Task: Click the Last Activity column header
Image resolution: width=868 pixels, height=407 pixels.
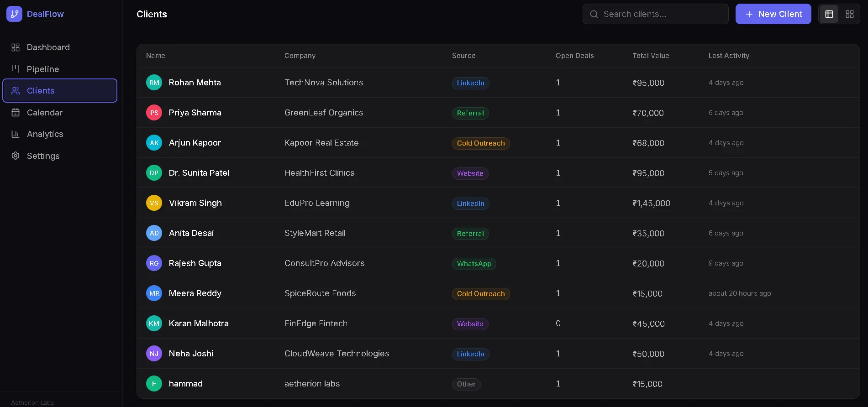Action: 729,56
